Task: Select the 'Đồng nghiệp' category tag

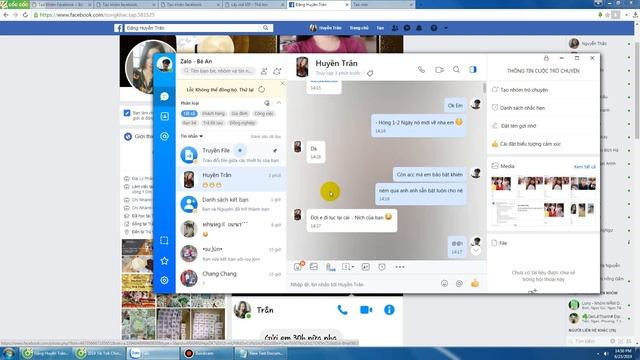Action: coord(242,123)
